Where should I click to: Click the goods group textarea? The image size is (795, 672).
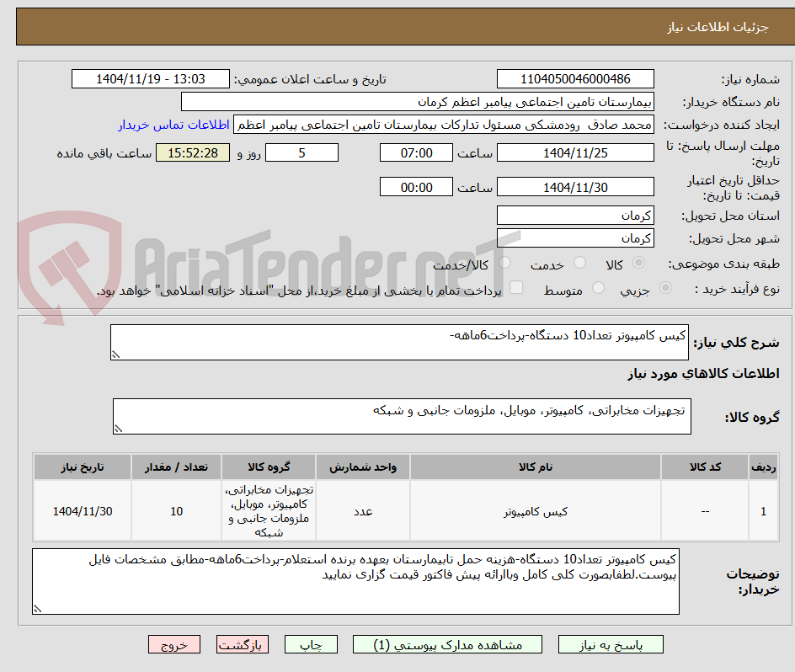point(402,416)
